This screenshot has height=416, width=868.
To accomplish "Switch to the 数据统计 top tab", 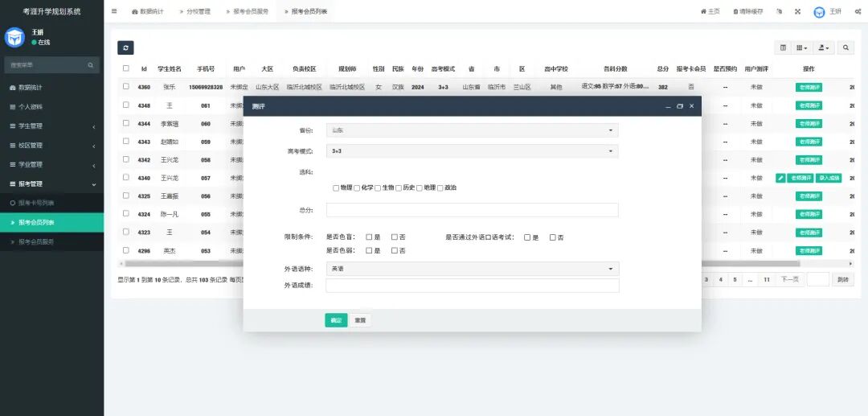I will 148,11.
